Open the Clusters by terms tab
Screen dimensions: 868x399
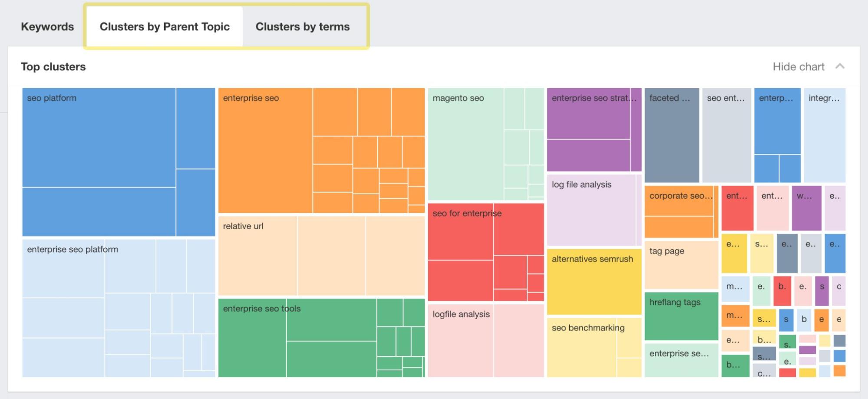point(303,26)
